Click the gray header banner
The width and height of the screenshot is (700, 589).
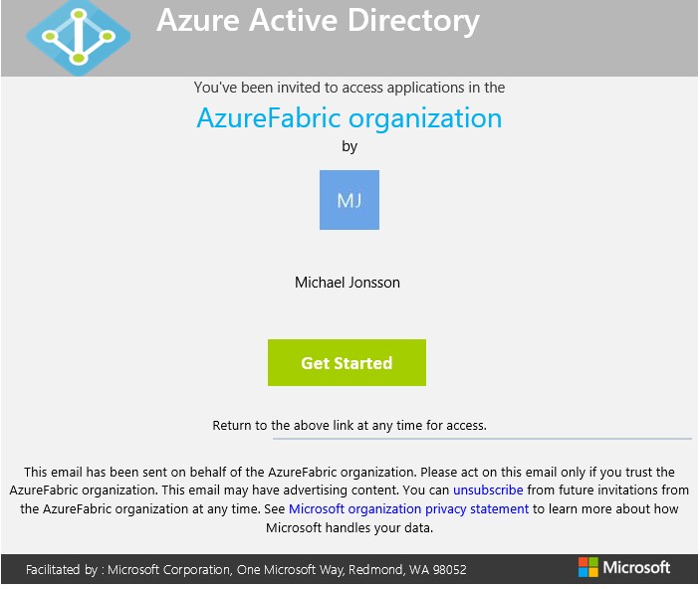pos(350,39)
